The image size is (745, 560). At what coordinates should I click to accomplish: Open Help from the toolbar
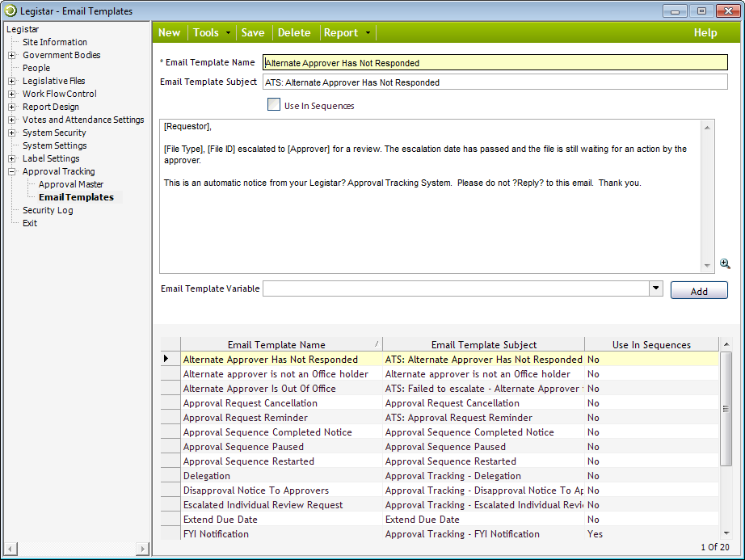click(705, 32)
